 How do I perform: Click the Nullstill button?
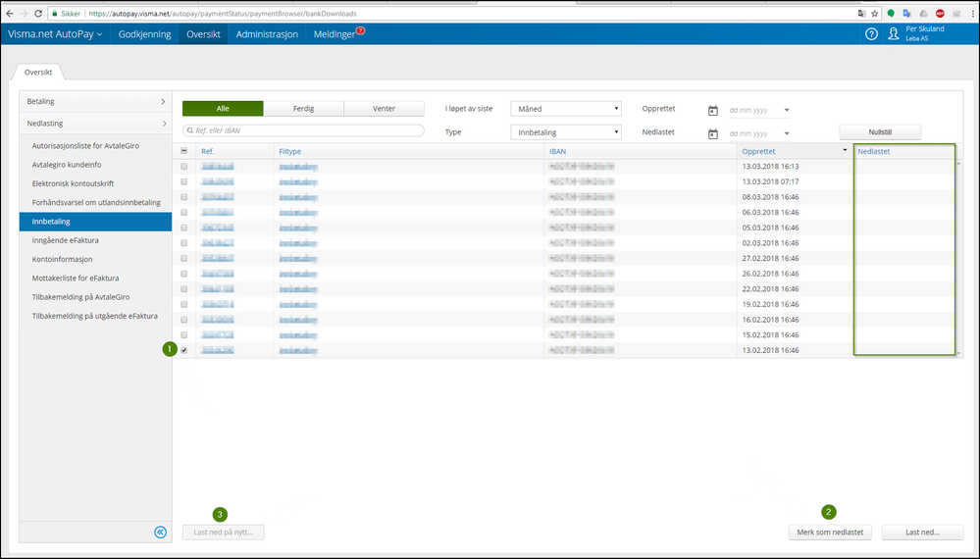point(880,132)
